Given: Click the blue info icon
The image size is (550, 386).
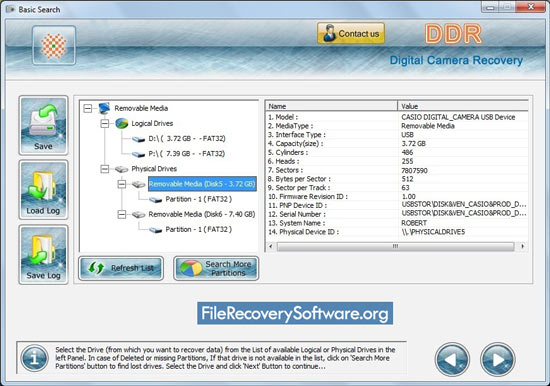Looking at the screenshot, I should 34,358.
